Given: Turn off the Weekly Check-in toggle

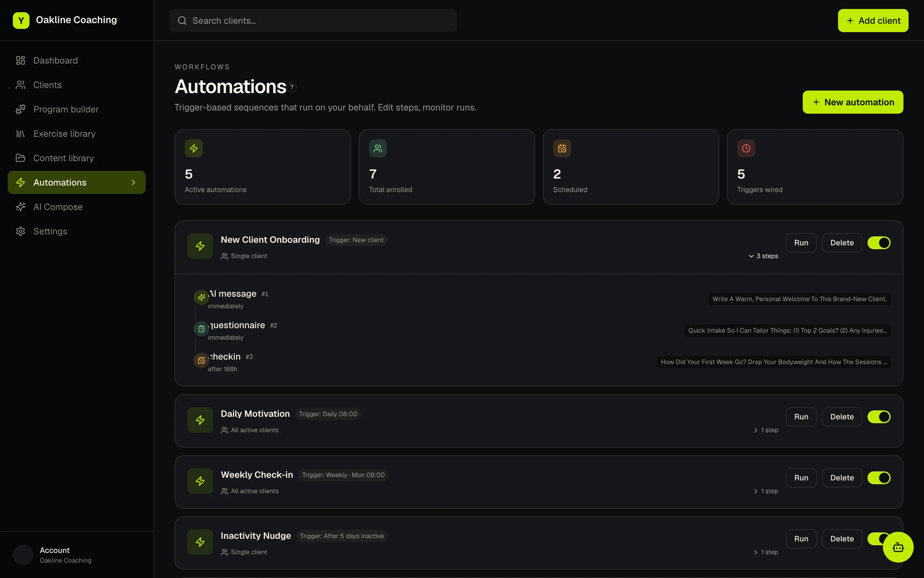Looking at the screenshot, I should pos(879,478).
